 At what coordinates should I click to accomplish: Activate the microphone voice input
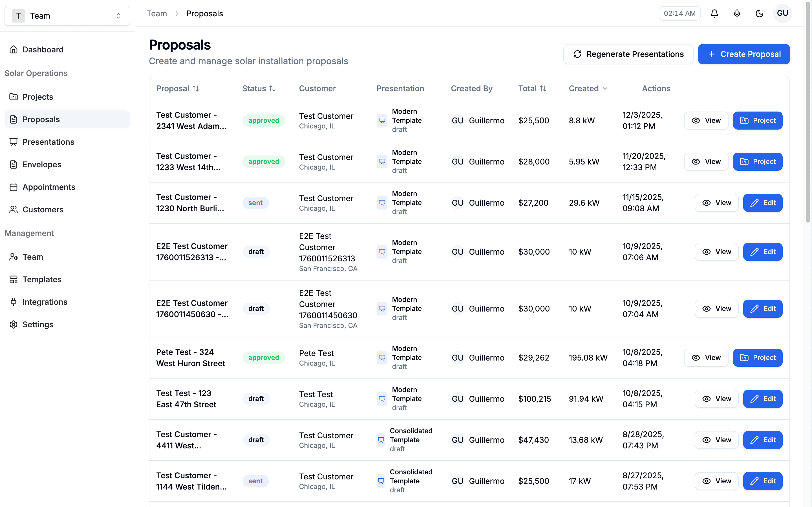point(737,14)
